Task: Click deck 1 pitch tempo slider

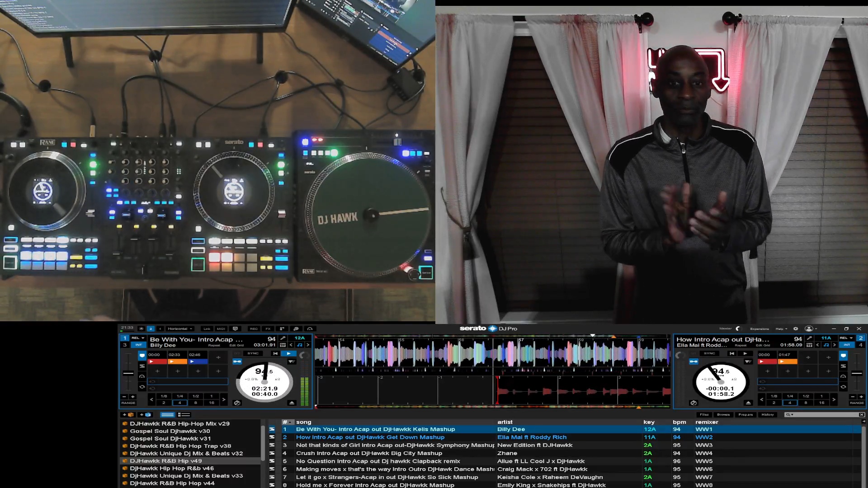Action: click(128, 373)
